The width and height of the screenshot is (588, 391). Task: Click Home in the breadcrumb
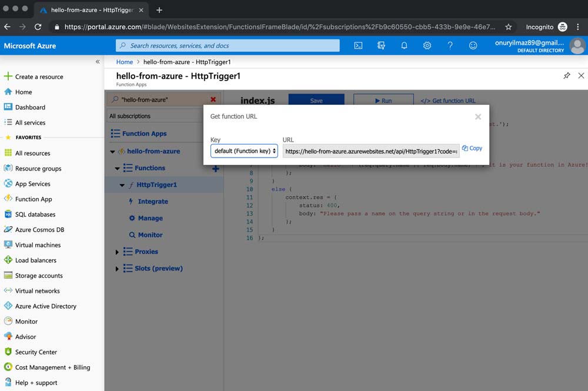point(124,62)
